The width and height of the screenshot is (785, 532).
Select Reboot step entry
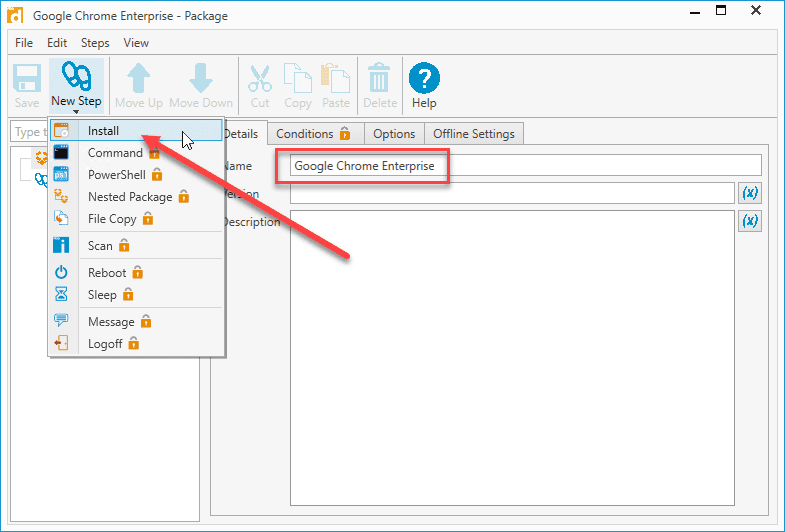click(x=136, y=273)
